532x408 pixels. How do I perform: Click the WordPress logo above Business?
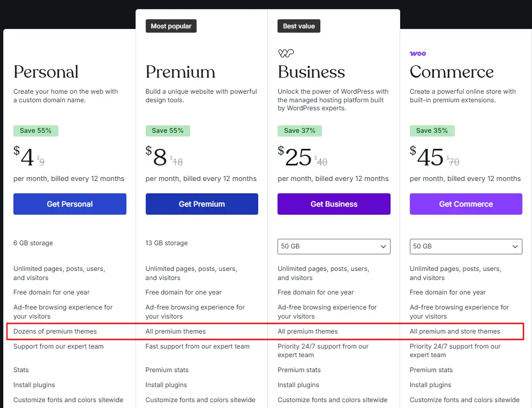click(x=286, y=53)
